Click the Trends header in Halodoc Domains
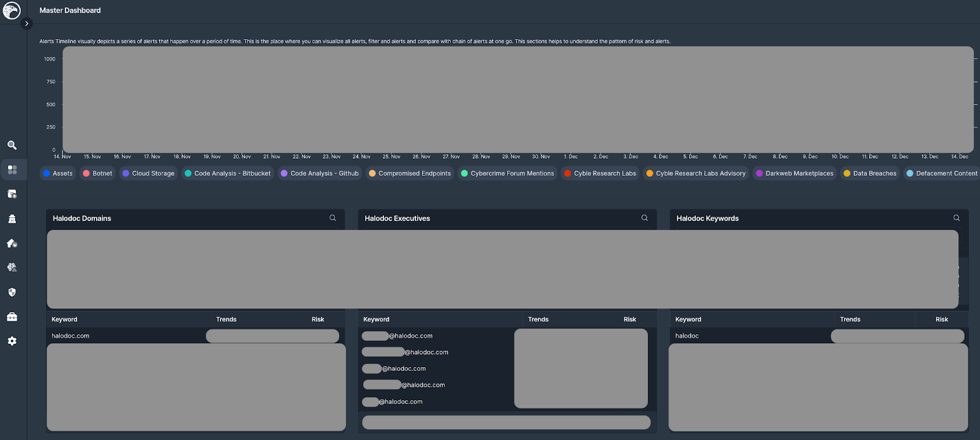Viewport: 980px width, 440px height. (x=226, y=319)
